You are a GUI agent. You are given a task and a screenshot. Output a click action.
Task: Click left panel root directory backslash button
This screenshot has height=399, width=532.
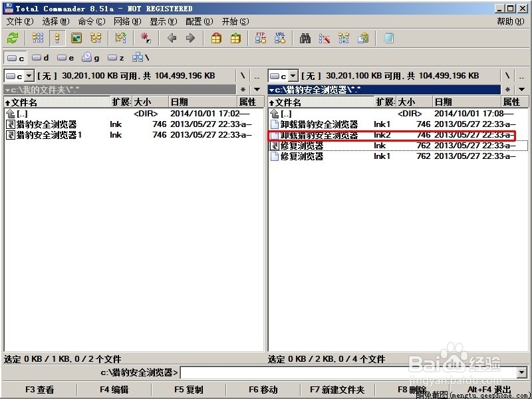[x=243, y=76]
